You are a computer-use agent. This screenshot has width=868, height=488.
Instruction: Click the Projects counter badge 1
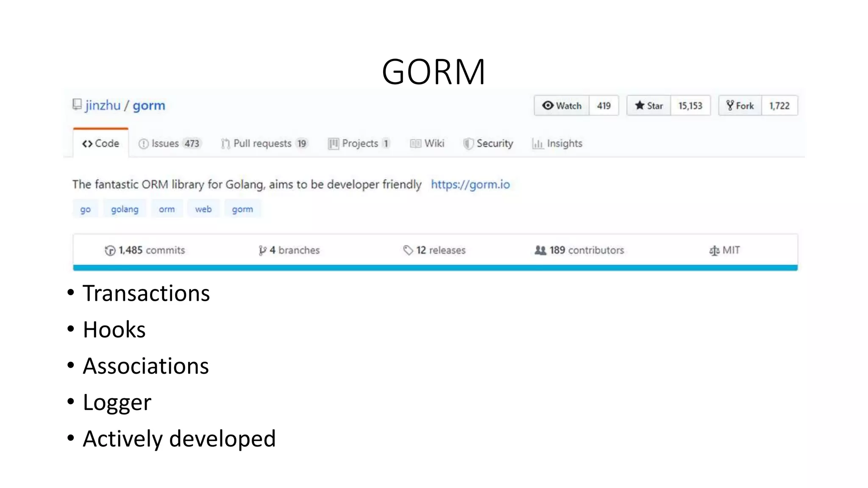386,144
